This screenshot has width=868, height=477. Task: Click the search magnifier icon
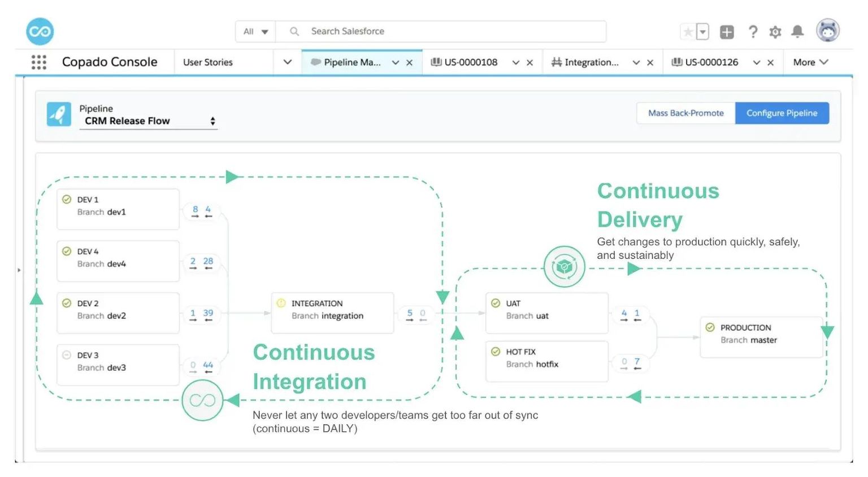point(294,32)
